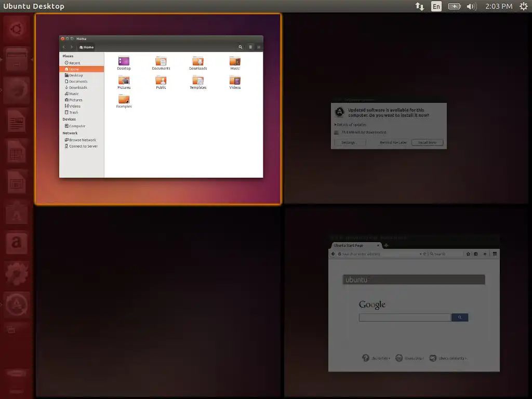Select Documents in Places sidebar

point(82,82)
